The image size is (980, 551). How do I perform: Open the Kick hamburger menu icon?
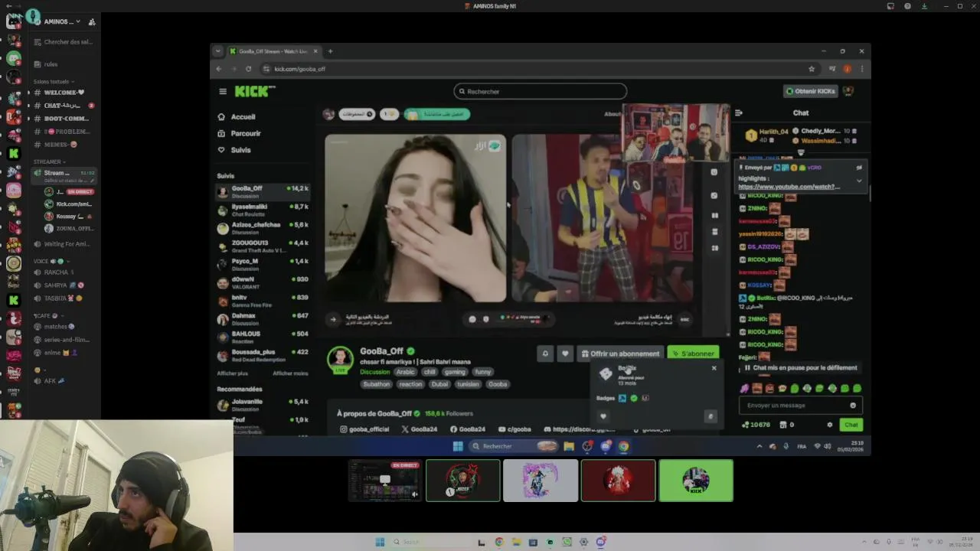223,91
